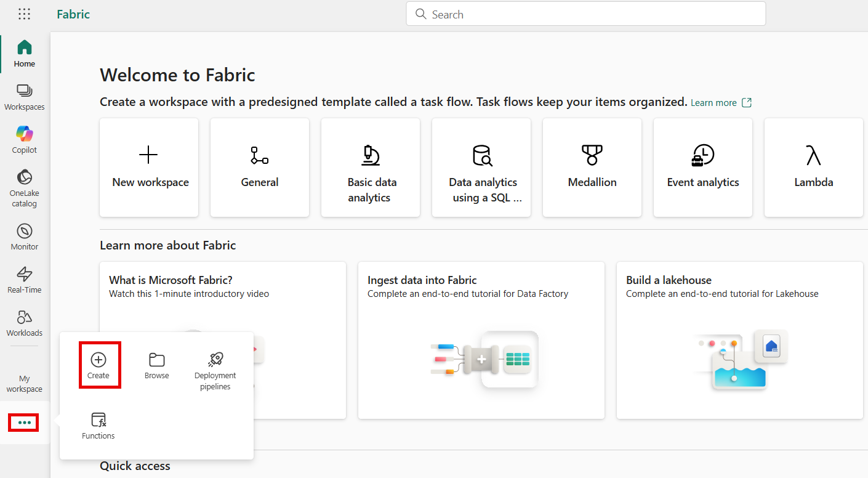The height and width of the screenshot is (478, 868).
Task: Open the ellipsis menu in the sidebar
Action: [x=23, y=423]
